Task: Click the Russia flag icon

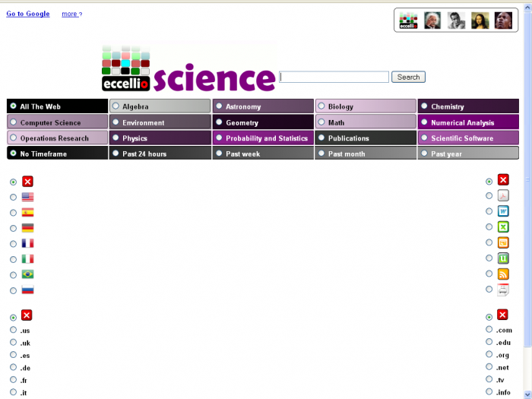Action: pyautogui.click(x=28, y=290)
